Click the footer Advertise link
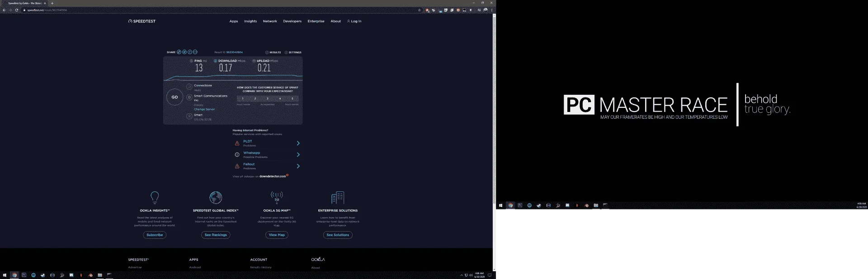Screen dimensions: 868x279 tap(135, 267)
